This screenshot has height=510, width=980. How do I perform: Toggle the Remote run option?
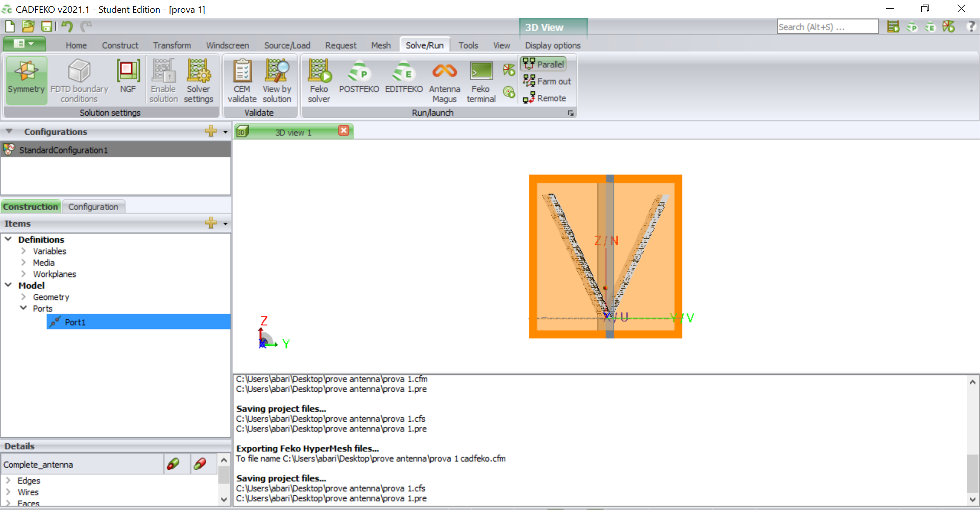[545, 98]
